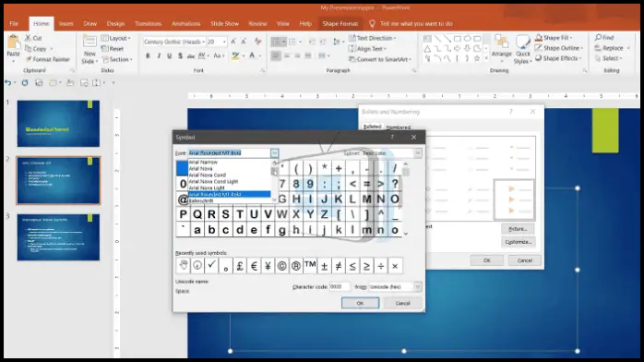
Task: Switch to the Numbered tab
Action: pos(399,127)
